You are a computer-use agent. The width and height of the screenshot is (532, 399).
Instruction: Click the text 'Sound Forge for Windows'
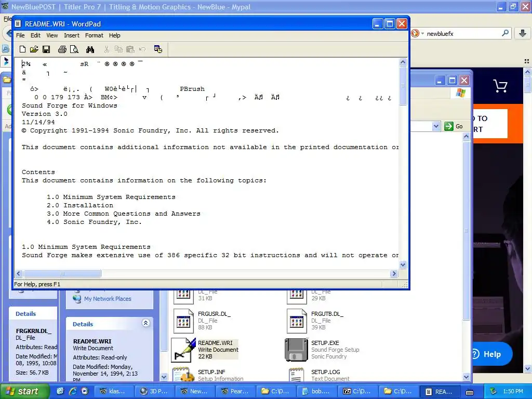click(x=70, y=105)
